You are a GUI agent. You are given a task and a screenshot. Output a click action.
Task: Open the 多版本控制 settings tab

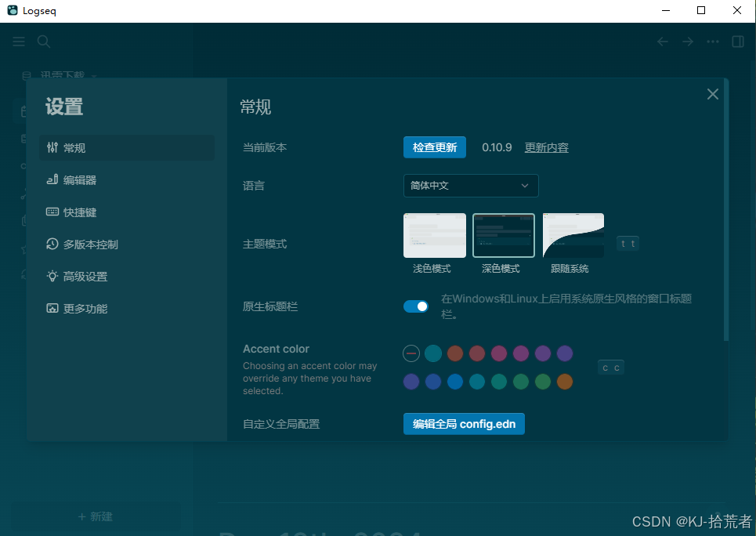[x=127, y=244]
